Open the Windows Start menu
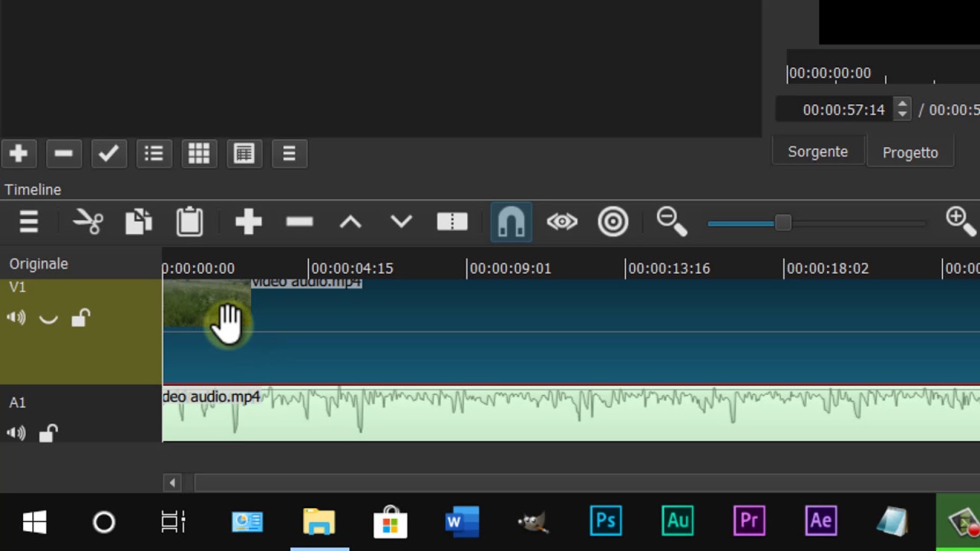 (34, 523)
